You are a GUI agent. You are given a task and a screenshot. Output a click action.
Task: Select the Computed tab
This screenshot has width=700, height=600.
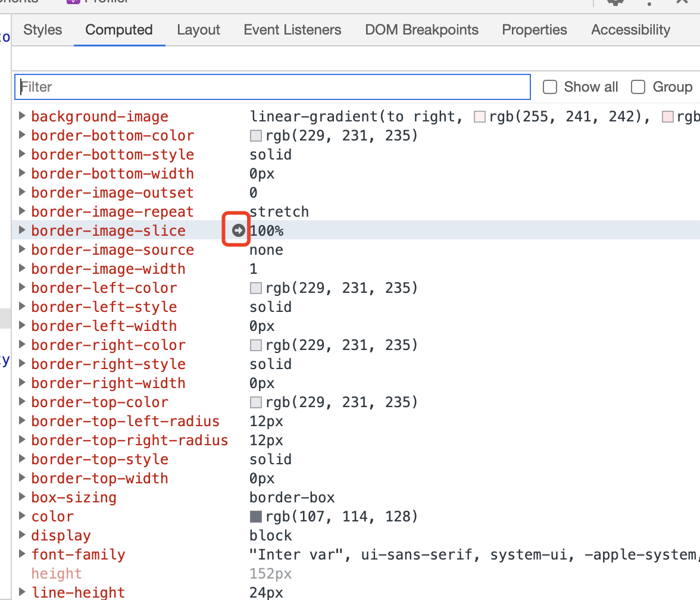pyautogui.click(x=119, y=30)
